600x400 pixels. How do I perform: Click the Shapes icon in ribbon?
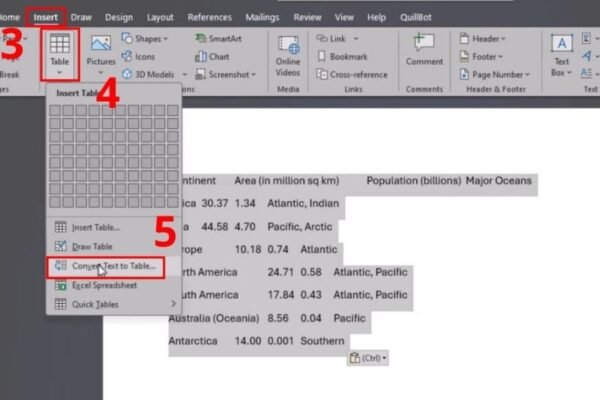pos(145,39)
